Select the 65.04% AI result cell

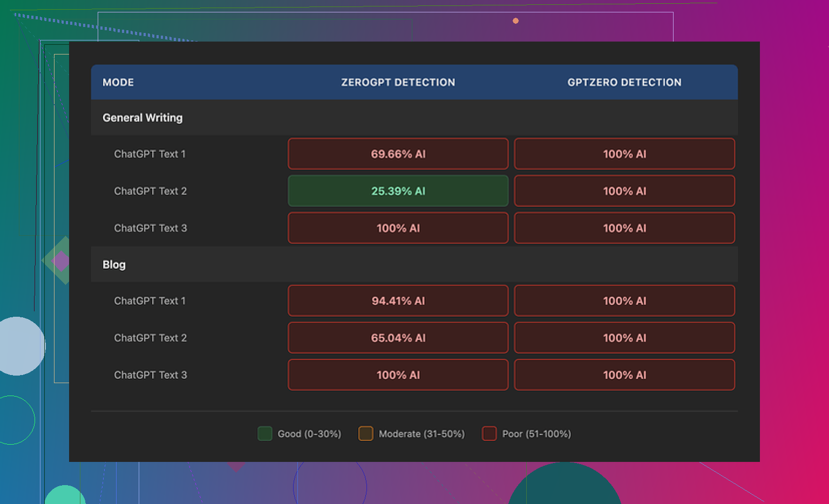pos(398,338)
